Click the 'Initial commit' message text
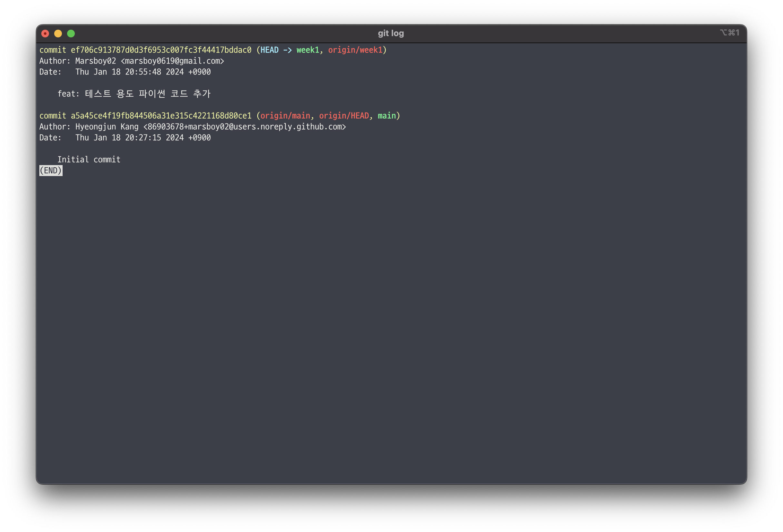Image resolution: width=783 pixels, height=532 pixels. coord(89,160)
